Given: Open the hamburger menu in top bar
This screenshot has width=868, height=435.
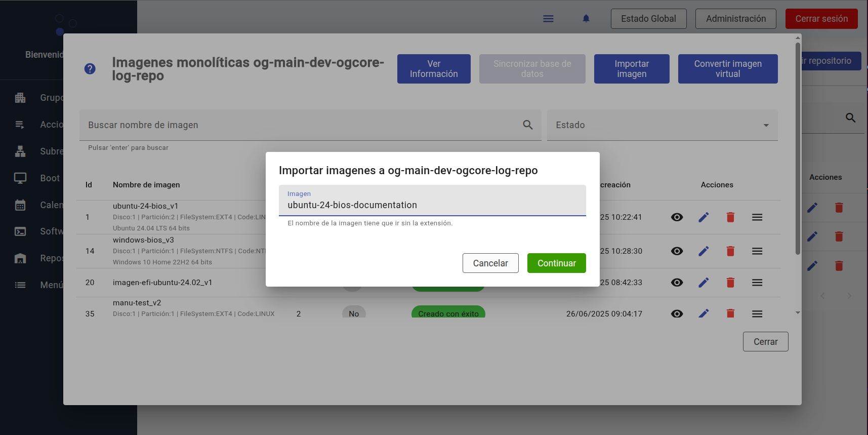Looking at the screenshot, I should pos(548,19).
